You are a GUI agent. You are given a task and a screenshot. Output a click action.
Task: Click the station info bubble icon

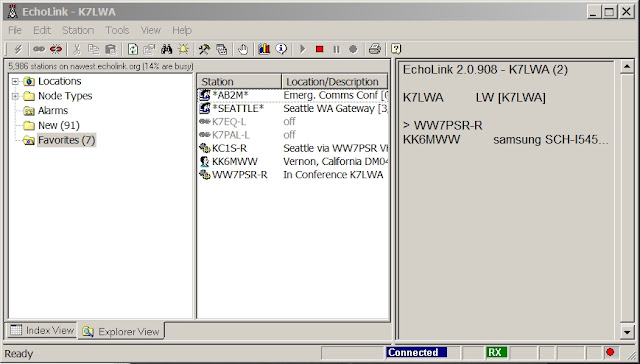pyautogui.click(x=281, y=49)
